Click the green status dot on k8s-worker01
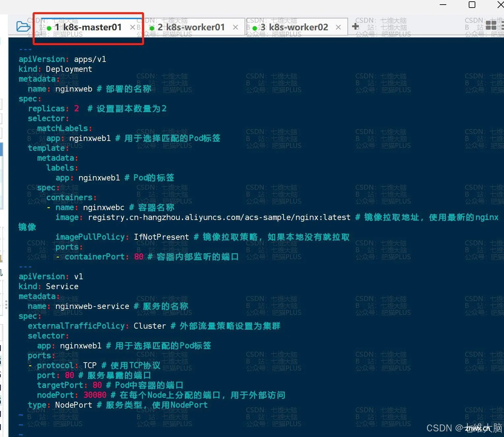 [x=152, y=28]
